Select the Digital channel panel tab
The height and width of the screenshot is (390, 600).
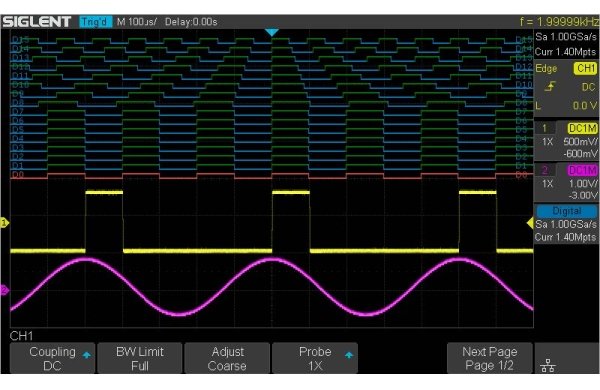pos(567,211)
